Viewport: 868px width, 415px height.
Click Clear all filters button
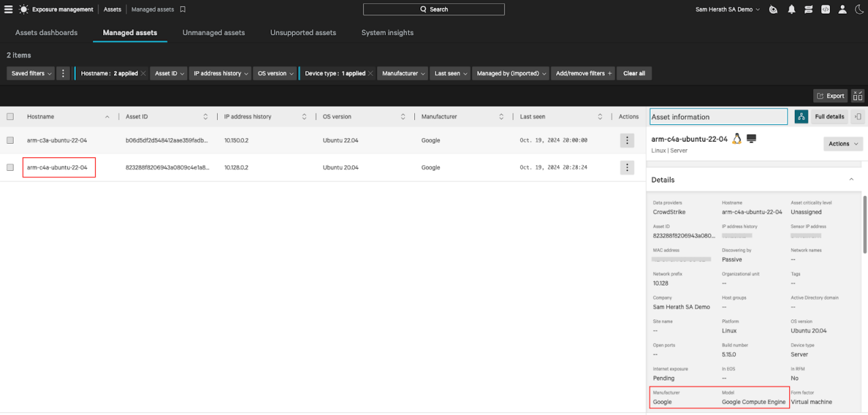click(634, 73)
